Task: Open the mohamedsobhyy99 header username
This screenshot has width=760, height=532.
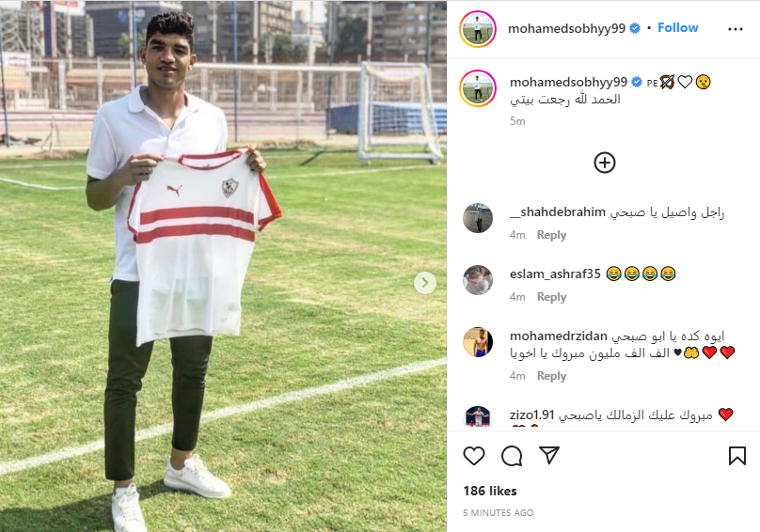Action: 566,29
